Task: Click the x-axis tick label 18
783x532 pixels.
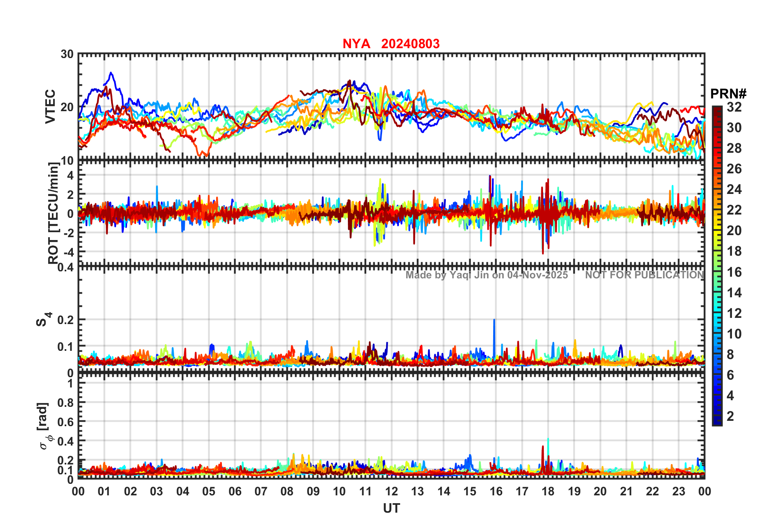Action: (x=548, y=491)
